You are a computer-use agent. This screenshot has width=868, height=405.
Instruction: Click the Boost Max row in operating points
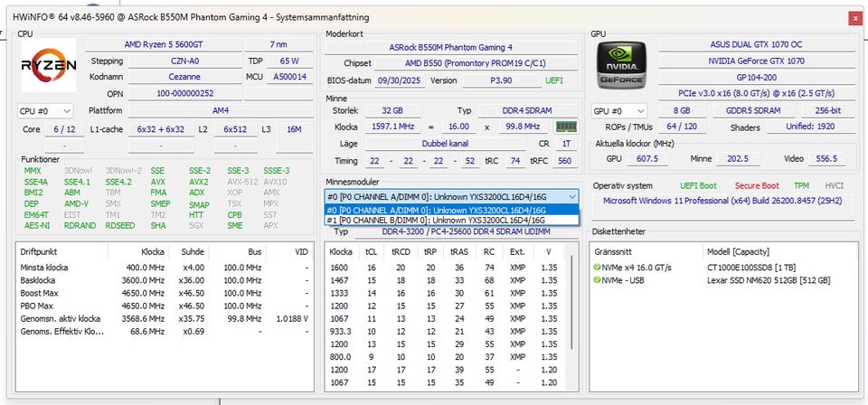pyautogui.click(x=164, y=293)
